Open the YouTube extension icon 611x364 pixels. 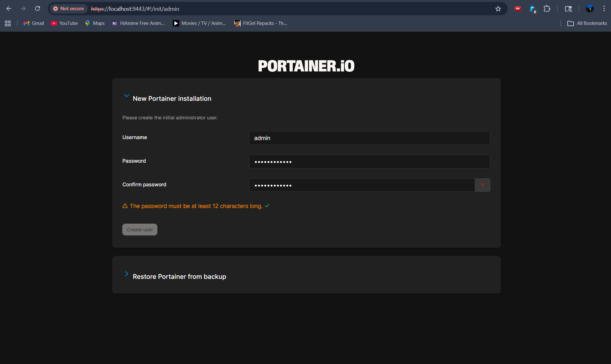[x=518, y=9]
